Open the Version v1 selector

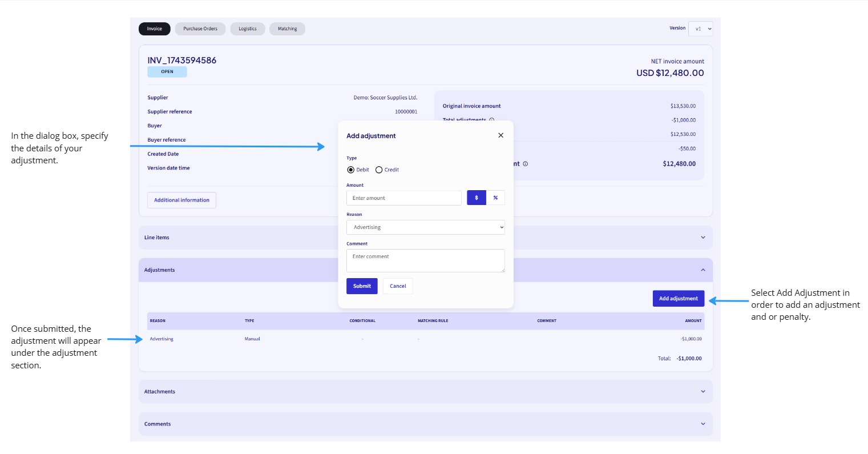(701, 29)
